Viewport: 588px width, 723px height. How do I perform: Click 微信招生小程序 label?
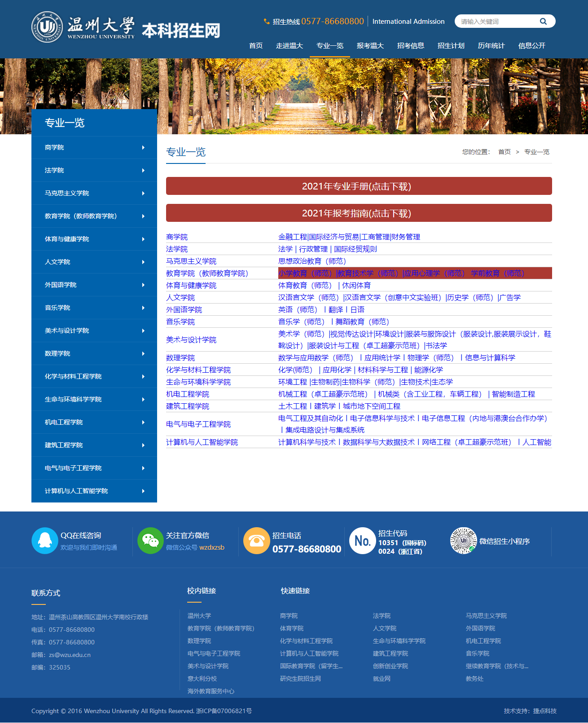coord(505,541)
